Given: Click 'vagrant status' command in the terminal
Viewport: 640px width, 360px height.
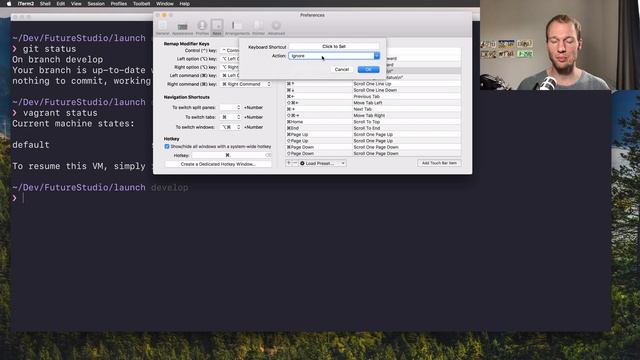Looking at the screenshot, I should pos(60,113).
